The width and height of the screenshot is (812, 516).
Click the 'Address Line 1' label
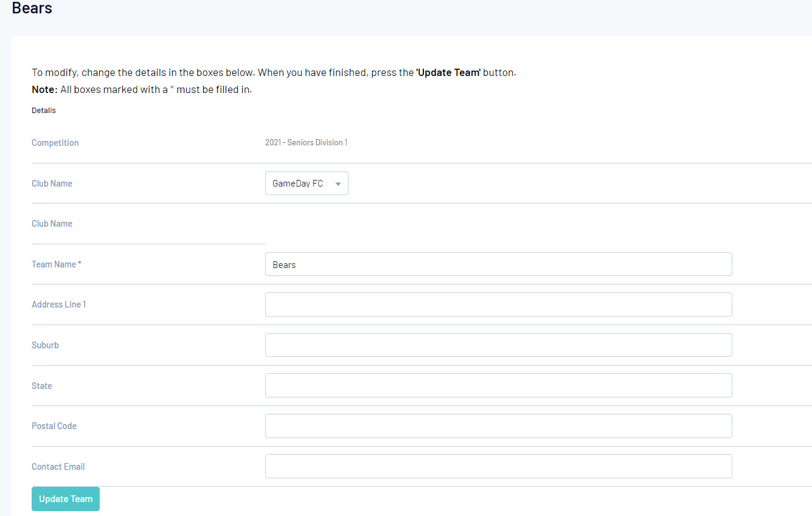pos(59,304)
